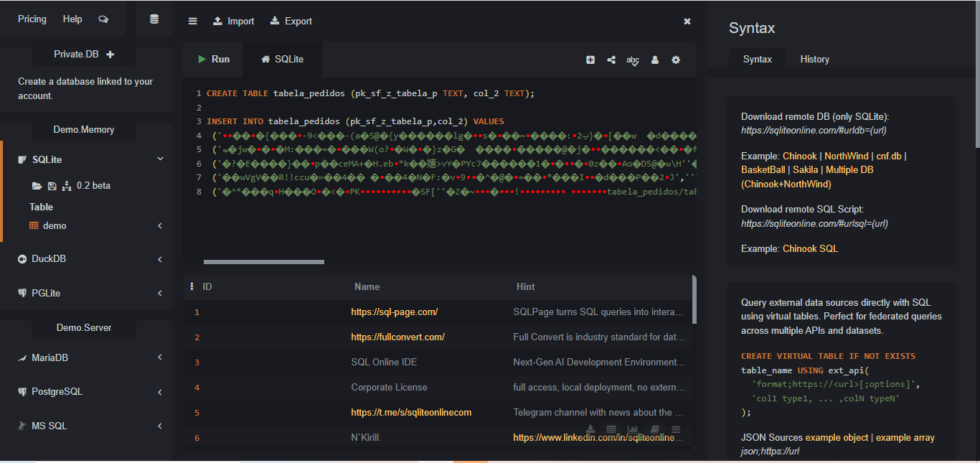Image resolution: width=980 pixels, height=463 pixels.
Task: Click the open-folder icon under SQLite
Action: (x=37, y=185)
